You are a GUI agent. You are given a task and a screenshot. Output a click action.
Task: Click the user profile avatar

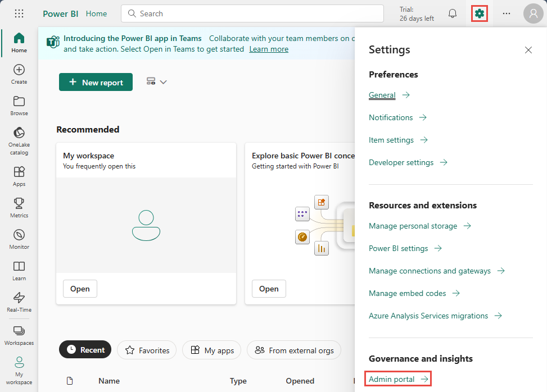pyautogui.click(x=533, y=13)
